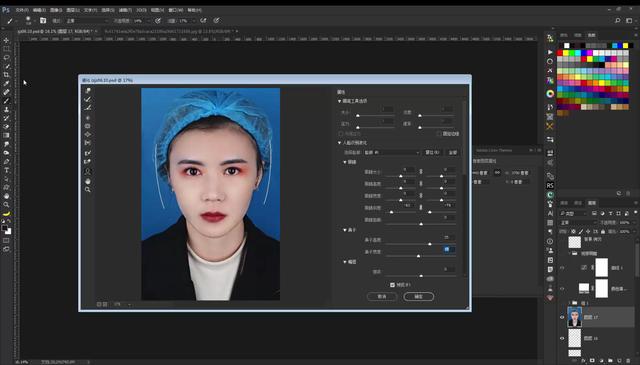Select the Gradient tool in main toolbar
640x365 pixels.
click(6, 135)
